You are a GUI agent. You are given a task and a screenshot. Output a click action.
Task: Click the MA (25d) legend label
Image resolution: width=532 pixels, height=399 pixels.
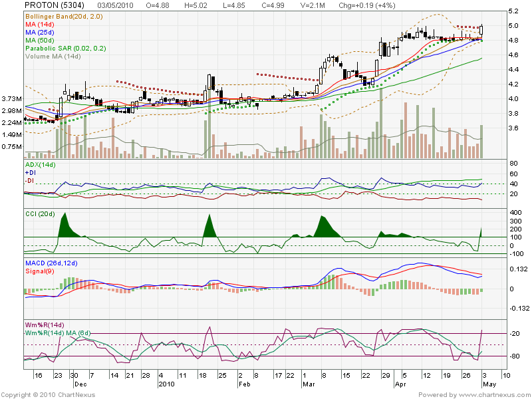tap(40, 32)
